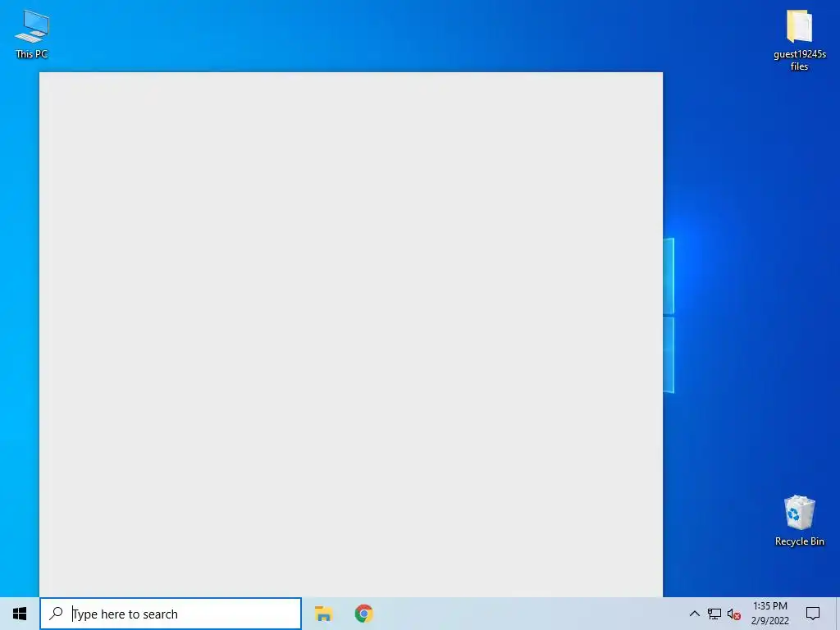Click the search magnifier icon in taskbar

click(56, 614)
